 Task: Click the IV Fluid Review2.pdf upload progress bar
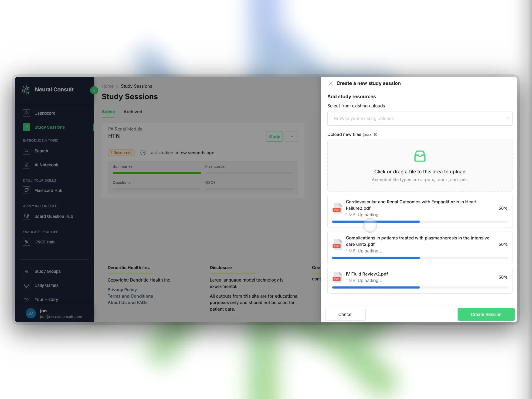[x=420, y=287]
